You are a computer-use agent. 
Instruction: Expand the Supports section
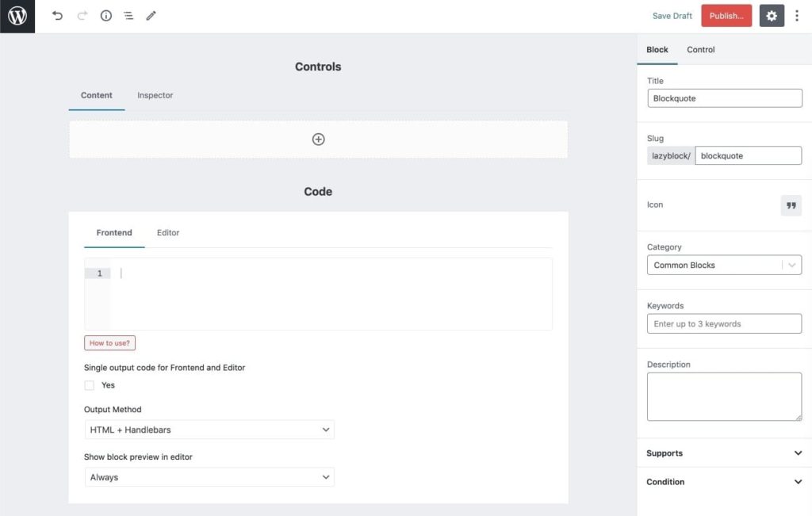click(x=724, y=453)
